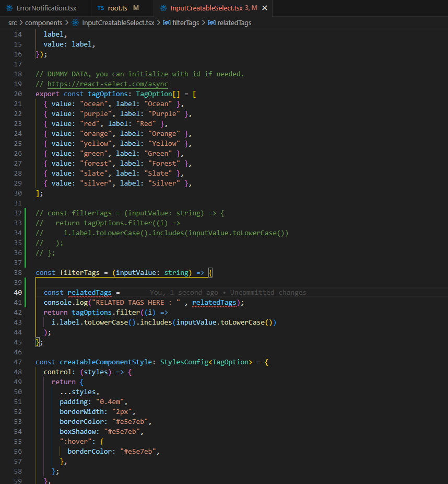Click the ":hover" key on line 55
The height and width of the screenshot is (484, 448).
coord(76,442)
